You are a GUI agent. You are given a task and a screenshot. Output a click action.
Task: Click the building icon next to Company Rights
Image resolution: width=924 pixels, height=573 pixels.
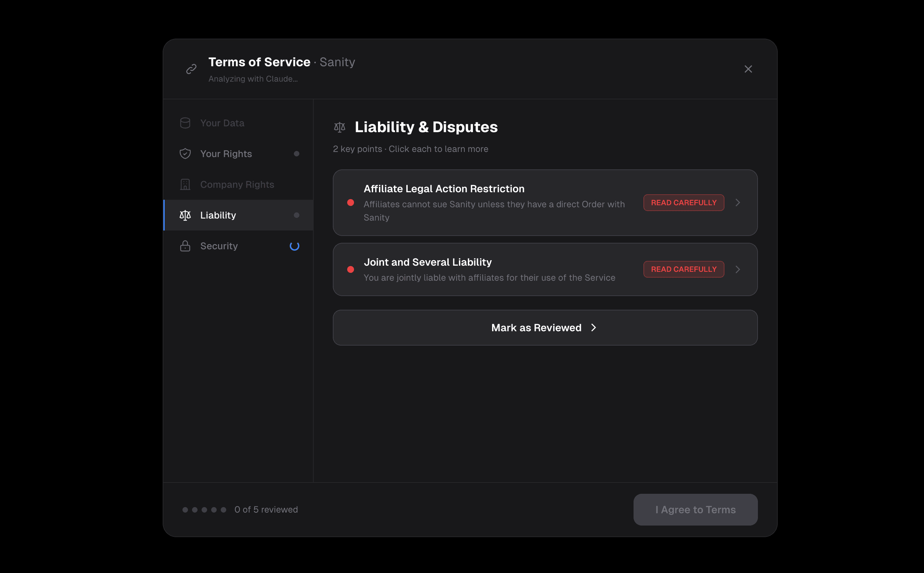185,184
